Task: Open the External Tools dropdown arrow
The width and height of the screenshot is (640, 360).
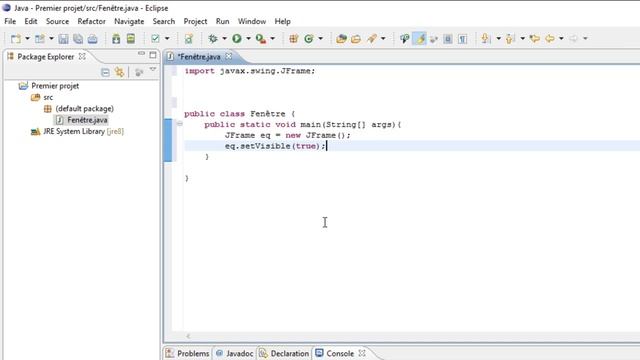Action: coord(273,39)
